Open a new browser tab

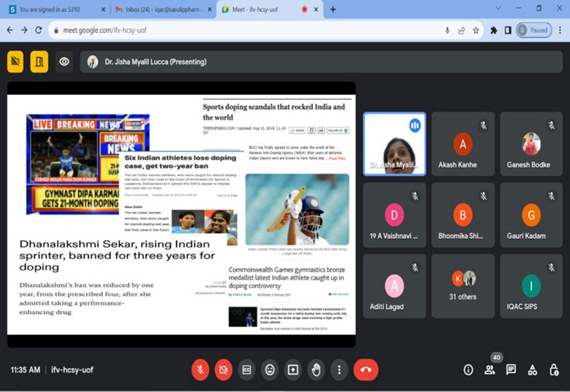coord(333,9)
